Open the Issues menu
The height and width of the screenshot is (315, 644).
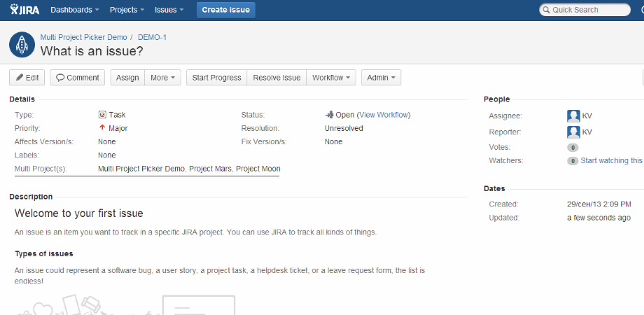[x=169, y=9]
